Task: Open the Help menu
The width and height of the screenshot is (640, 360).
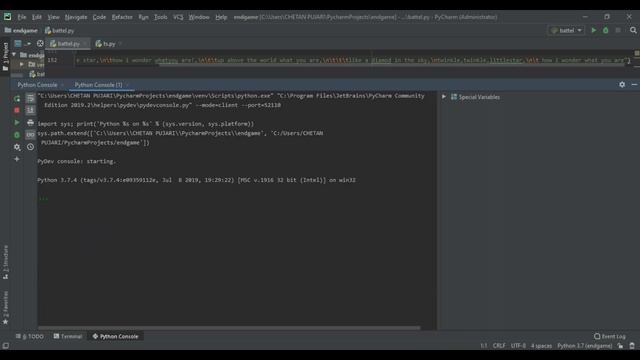Action: click(221, 17)
